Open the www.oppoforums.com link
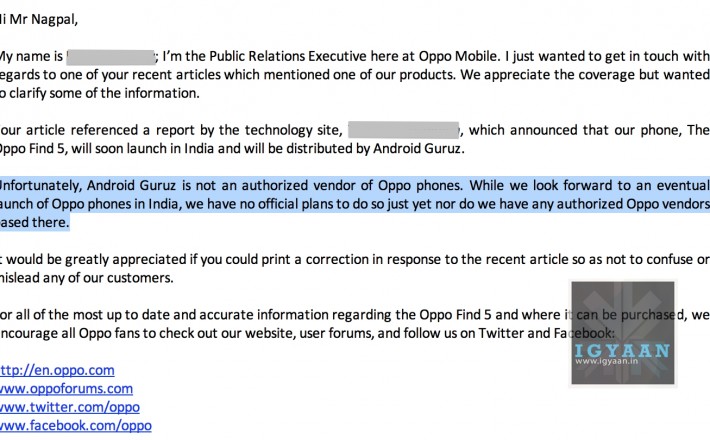 66,388
